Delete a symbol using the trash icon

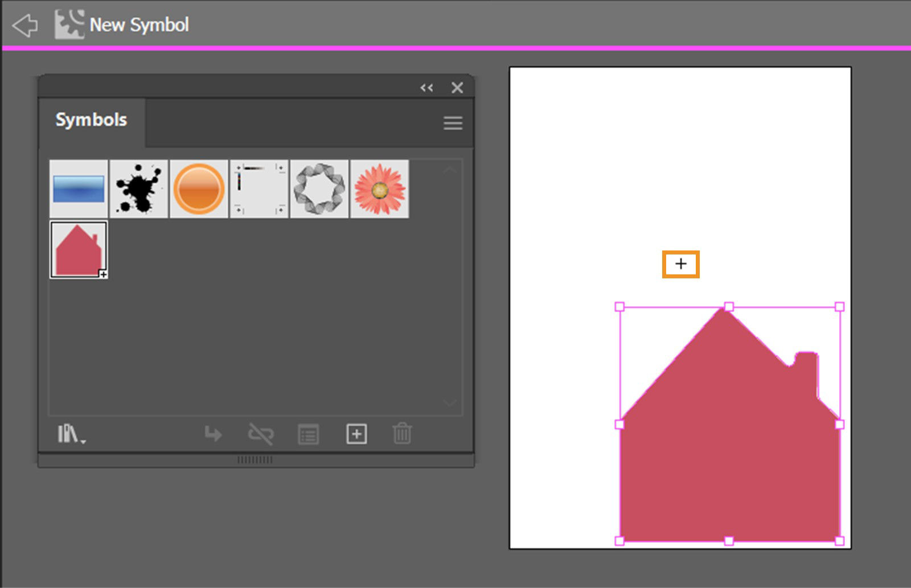point(402,434)
